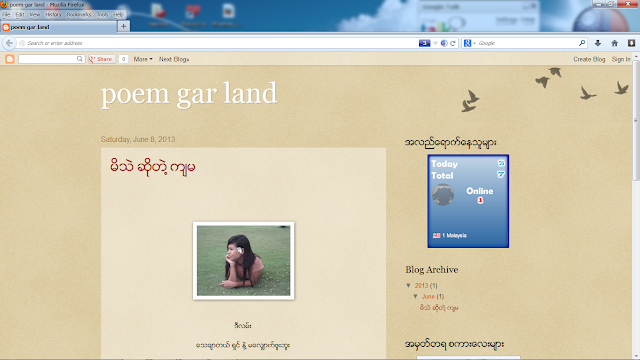Collapse the June archive triangle

(x=416, y=296)
